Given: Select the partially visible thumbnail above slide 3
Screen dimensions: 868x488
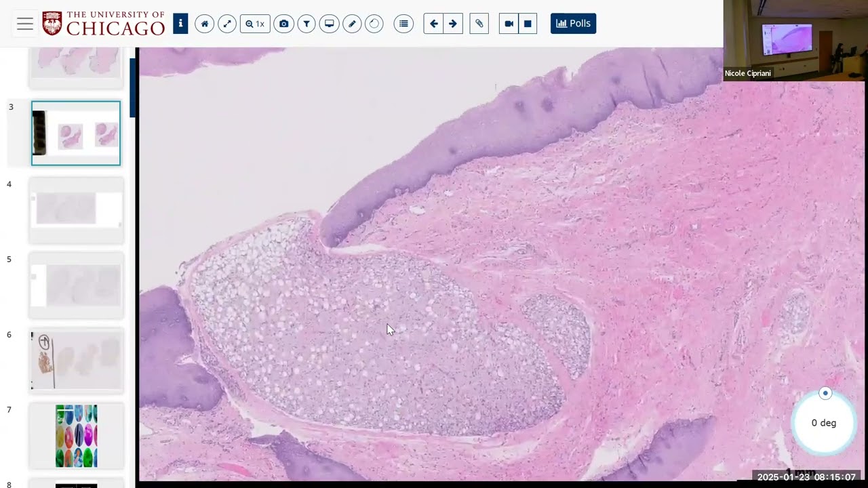Looking at the screenshot, I should click(76, 66).
